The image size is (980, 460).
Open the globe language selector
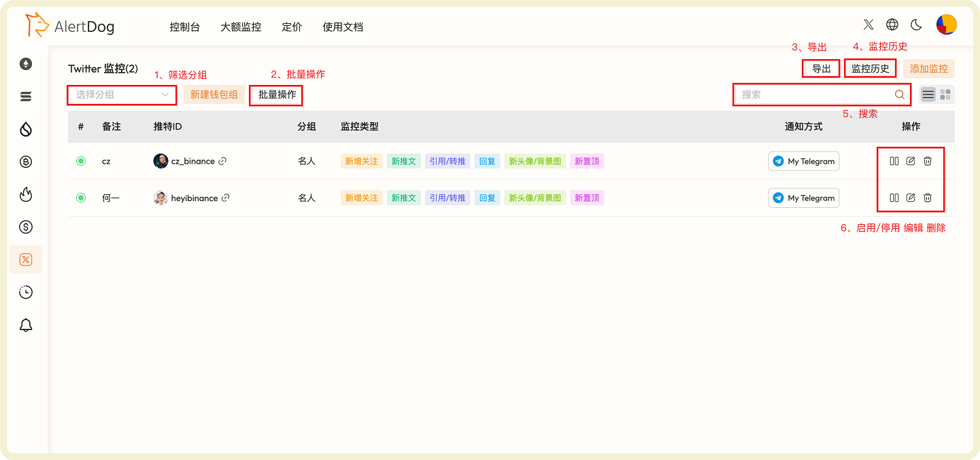892,24
